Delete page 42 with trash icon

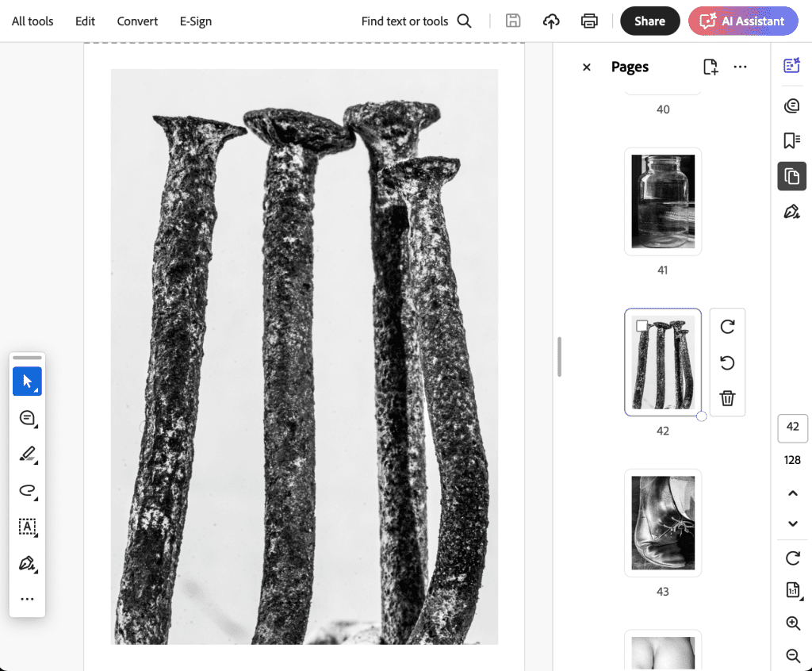click(x=727, y=398)
